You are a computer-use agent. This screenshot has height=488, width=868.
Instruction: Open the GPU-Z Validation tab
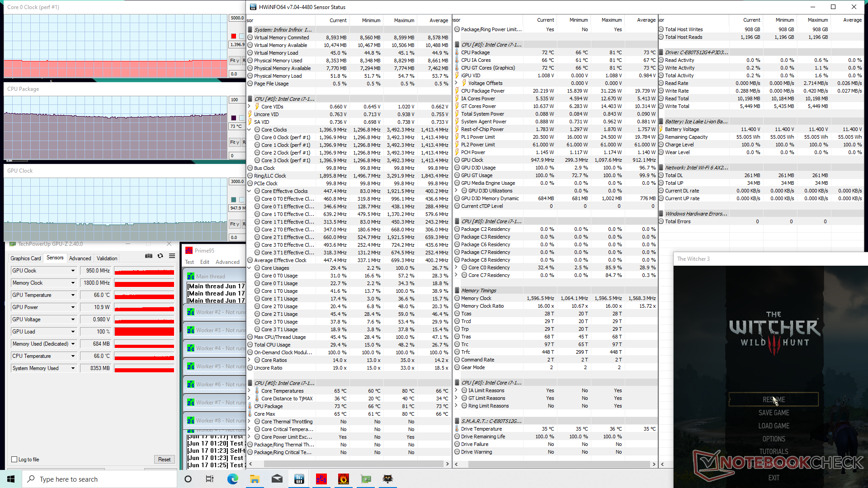click(107, 258)
